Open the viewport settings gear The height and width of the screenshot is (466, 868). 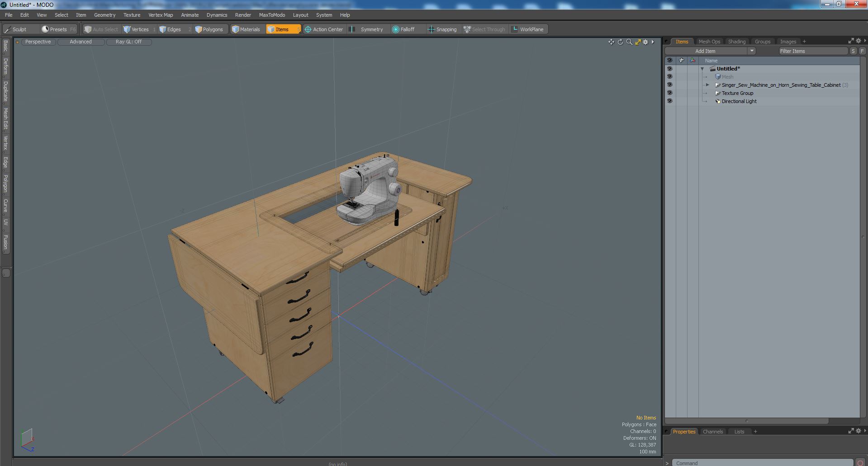pyautogui.click(x=645, y=42)
